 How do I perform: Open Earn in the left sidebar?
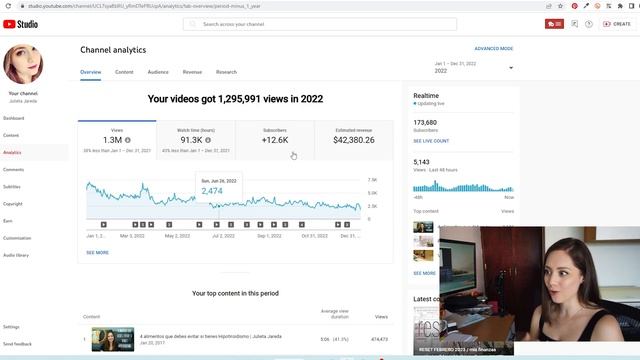[8, 221]
